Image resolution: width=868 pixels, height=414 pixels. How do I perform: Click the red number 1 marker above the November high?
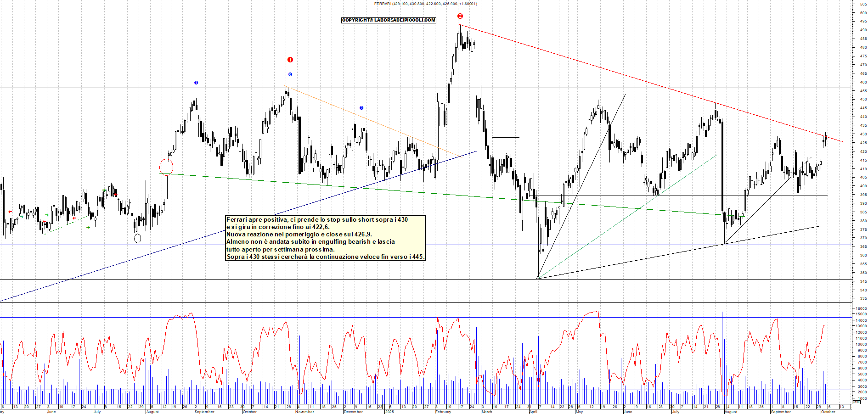tap(290, 60)
